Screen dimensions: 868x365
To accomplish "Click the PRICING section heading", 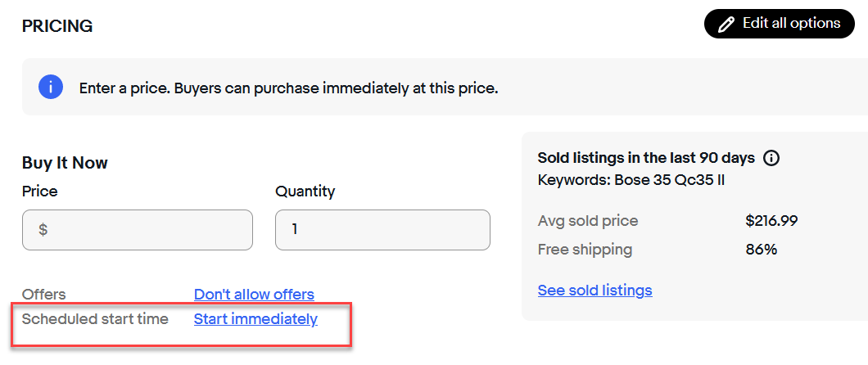I will (x=57, y=26).
